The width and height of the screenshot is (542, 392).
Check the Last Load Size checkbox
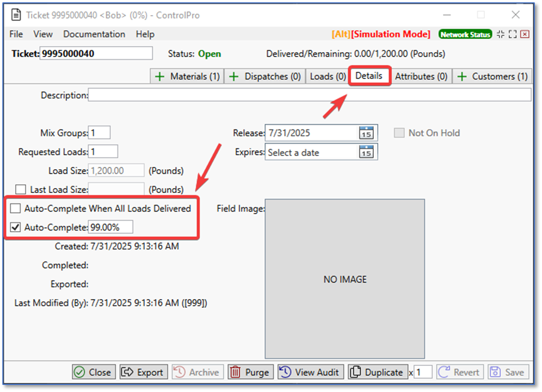tap(21, 190)
